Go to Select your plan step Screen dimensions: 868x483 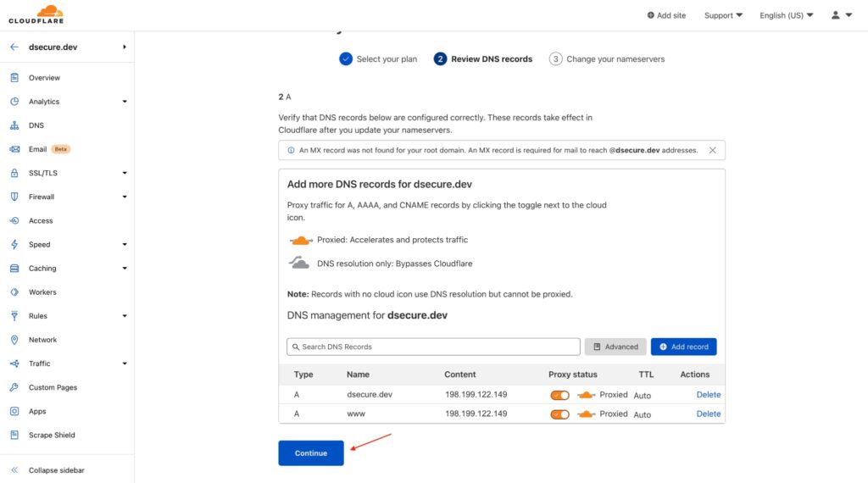378,58
